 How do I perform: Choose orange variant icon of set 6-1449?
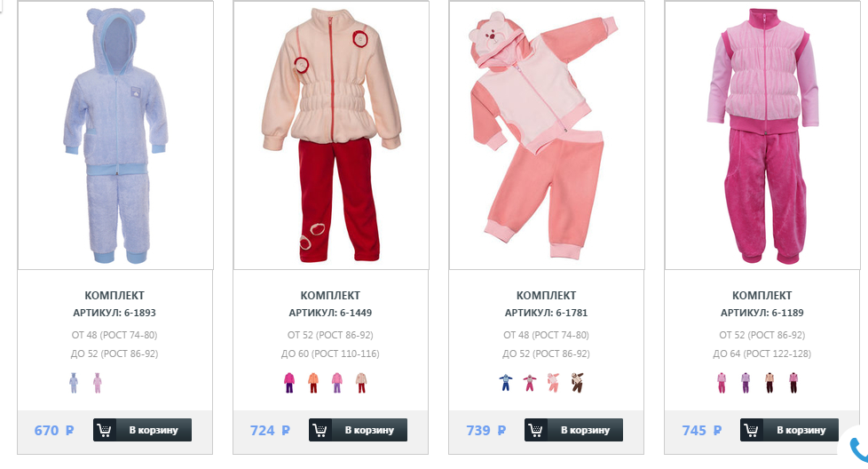[313, 383]
